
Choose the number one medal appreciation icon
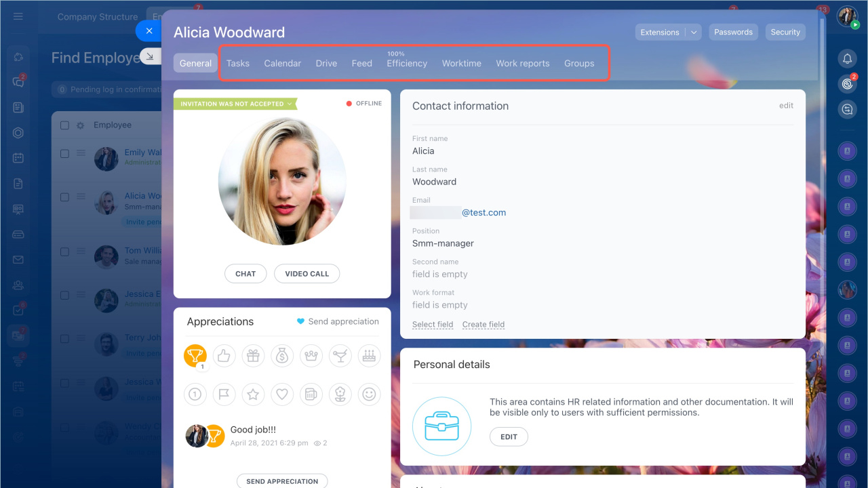click(195, 394)
